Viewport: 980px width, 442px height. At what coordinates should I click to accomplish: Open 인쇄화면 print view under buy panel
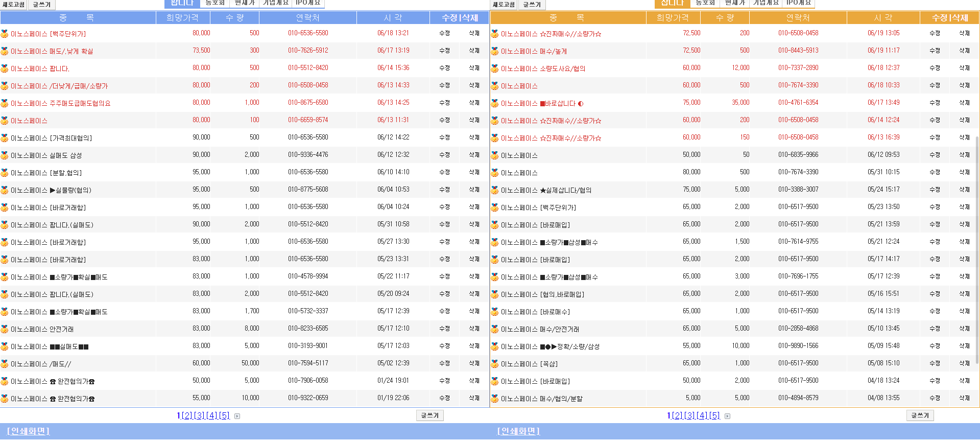click(x=518, y=431)
